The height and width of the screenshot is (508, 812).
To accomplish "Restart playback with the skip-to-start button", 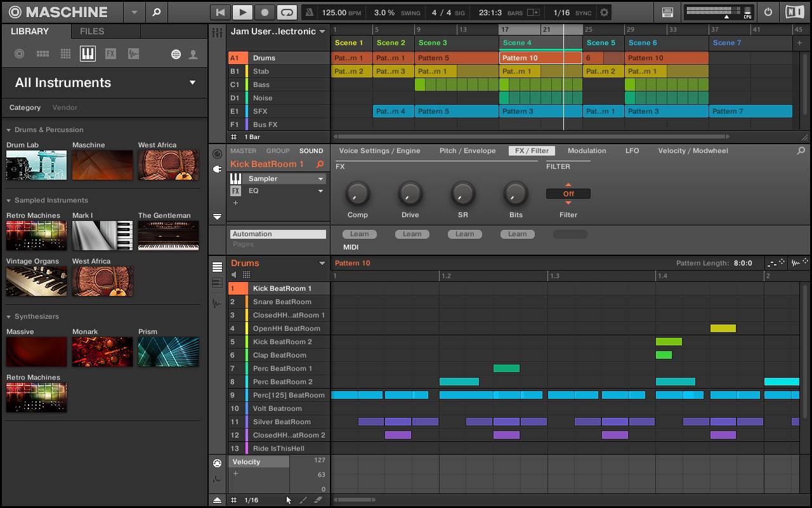I will [220, 12].
